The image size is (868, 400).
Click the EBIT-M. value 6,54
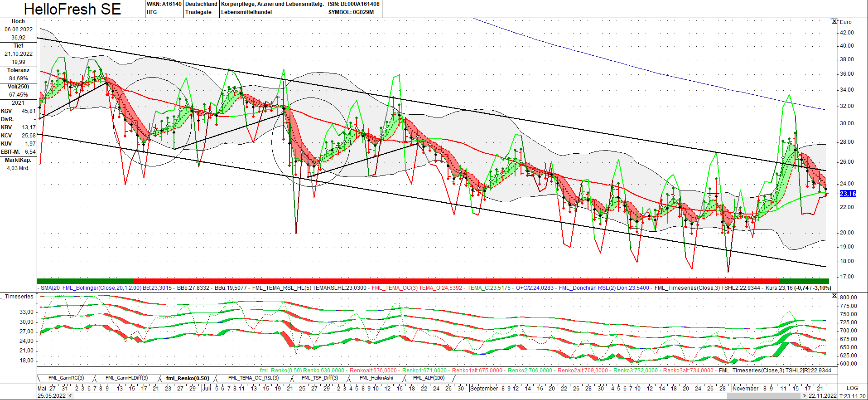point(30,152)
